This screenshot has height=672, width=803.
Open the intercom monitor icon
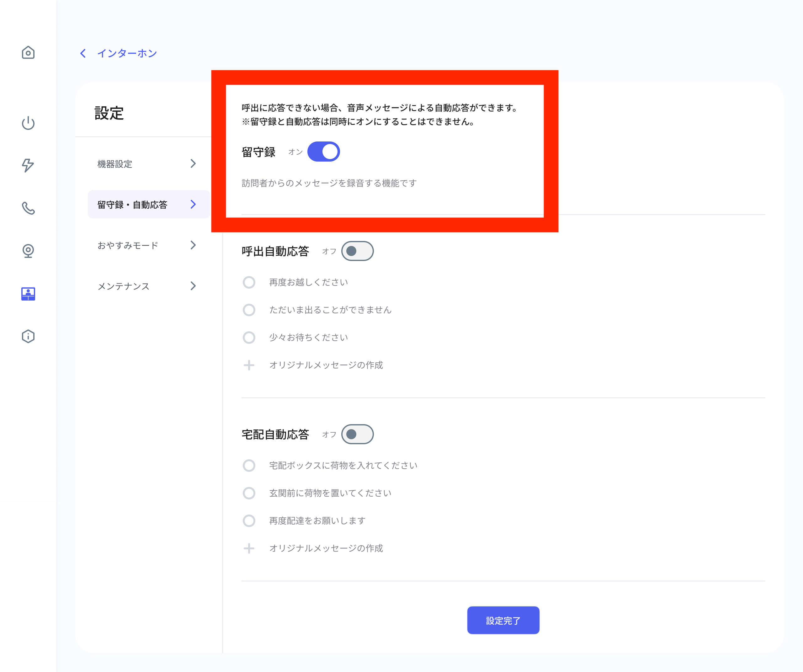(x=28, y=294)
